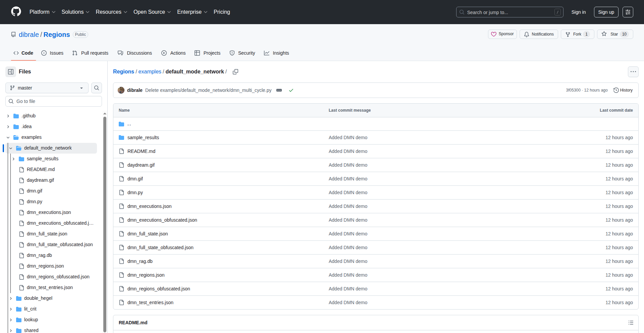Switch to the Code tab
The width and height of the screenshot is (644, 333).
point(23,53)
